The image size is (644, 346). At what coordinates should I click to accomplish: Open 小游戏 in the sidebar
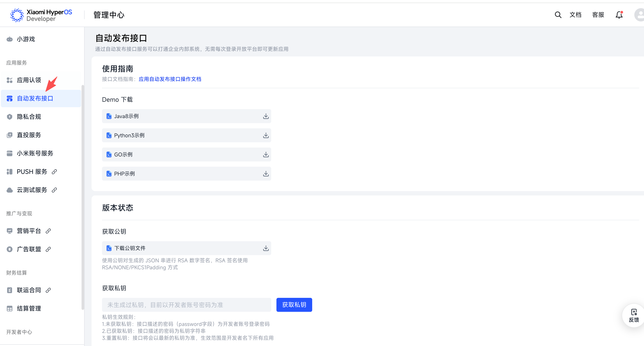point(26,39)
